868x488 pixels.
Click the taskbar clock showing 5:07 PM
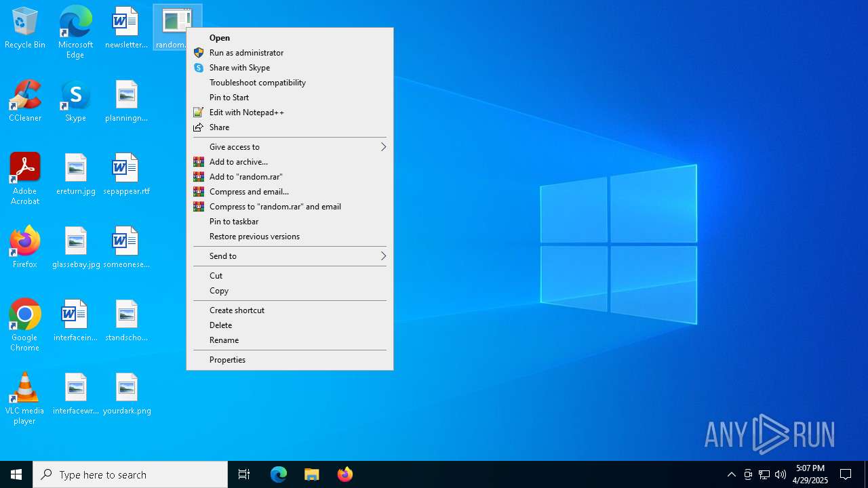point(810,474)
